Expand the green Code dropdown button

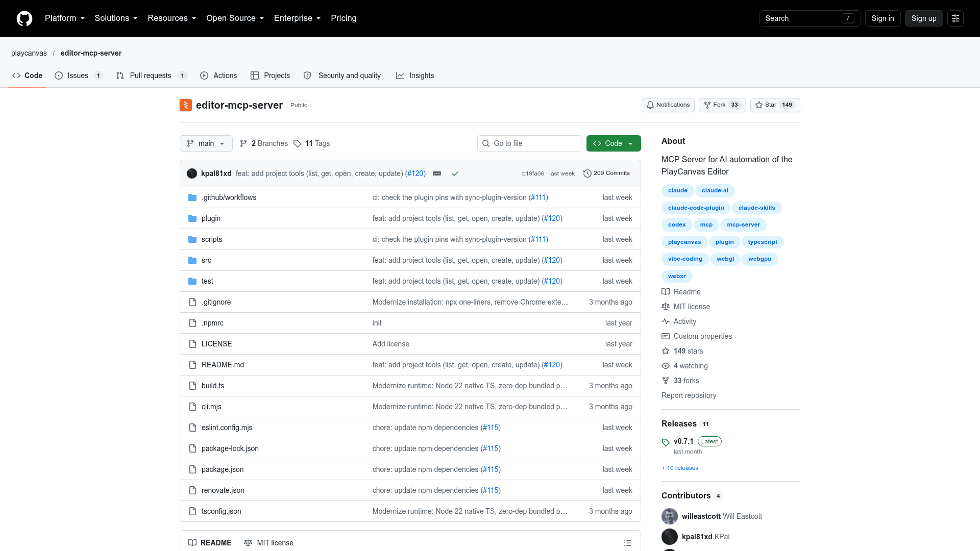[614, 143]
